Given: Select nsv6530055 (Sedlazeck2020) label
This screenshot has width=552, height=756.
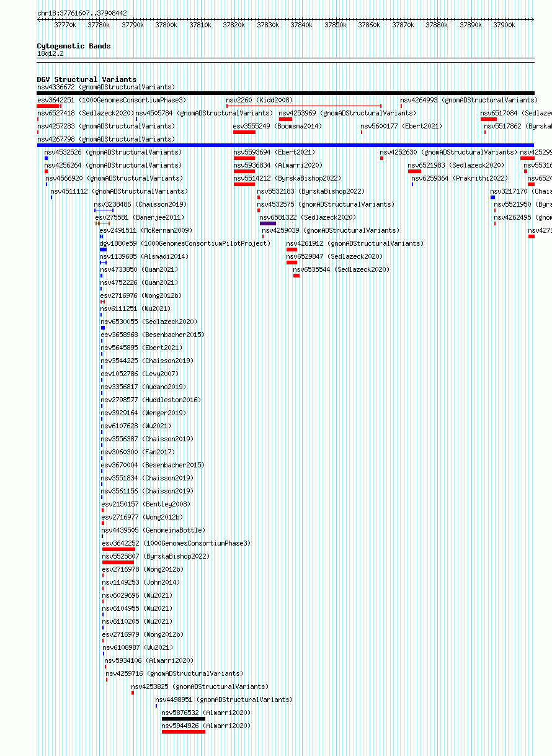Looking at the screenshot, I should coord(149,322).
